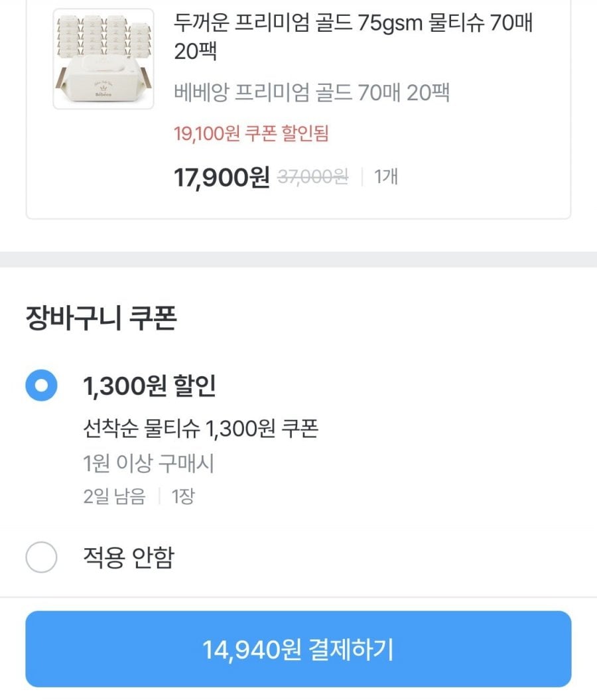
Task: Tap the 1원 이상 구매시 condition text
Action: tap(149, 464)
